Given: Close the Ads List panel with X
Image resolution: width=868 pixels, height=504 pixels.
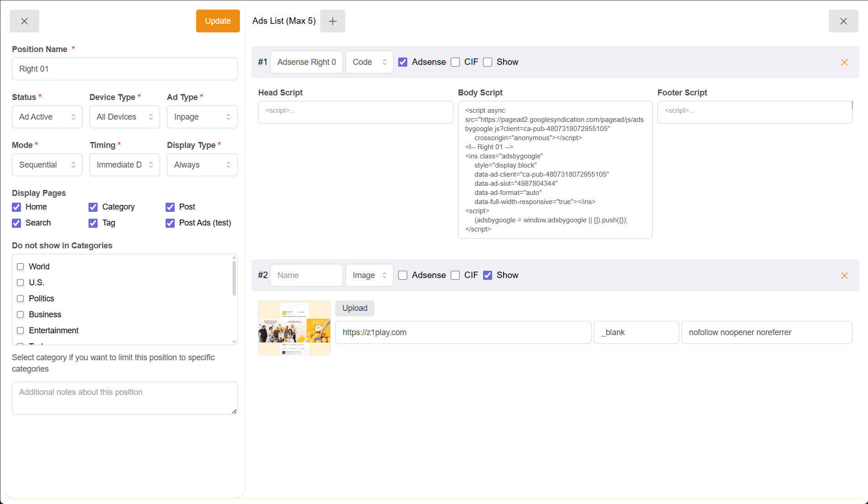Looking at the screenshot, I should [x=843, y=21].
